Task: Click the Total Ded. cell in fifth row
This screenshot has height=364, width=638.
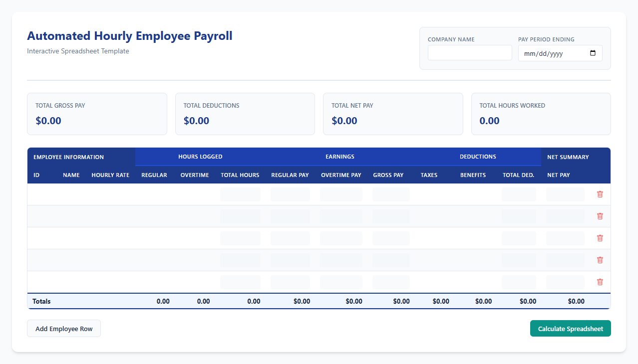Action: click(x=519, y=282)
